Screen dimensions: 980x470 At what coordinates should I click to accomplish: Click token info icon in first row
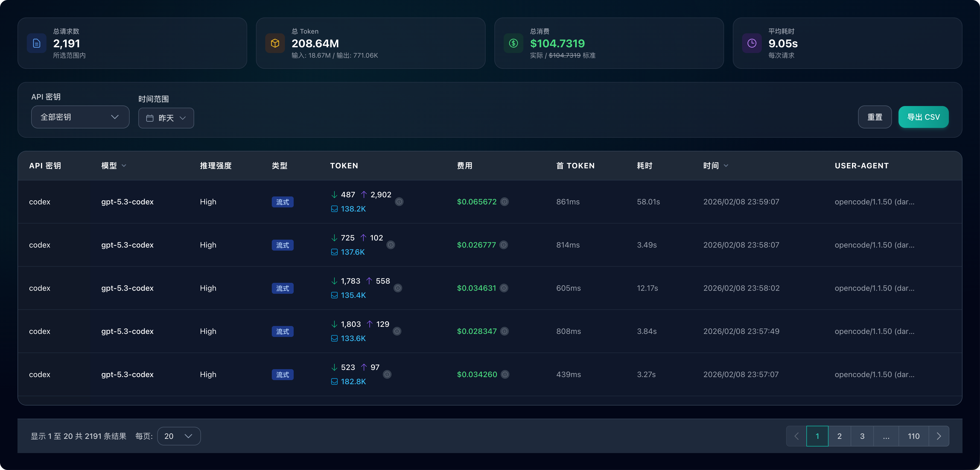[399, 202]
